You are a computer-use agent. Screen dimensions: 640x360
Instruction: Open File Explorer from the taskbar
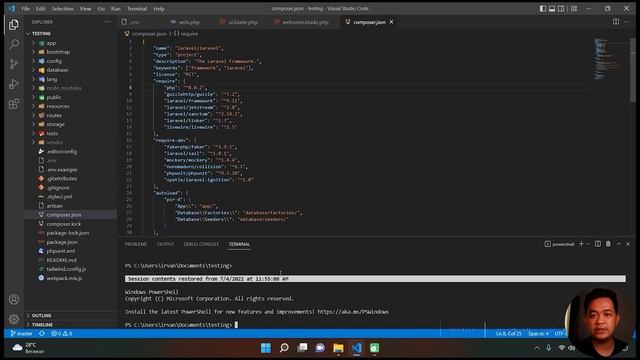pyautogui.click(x=338, y=348)
